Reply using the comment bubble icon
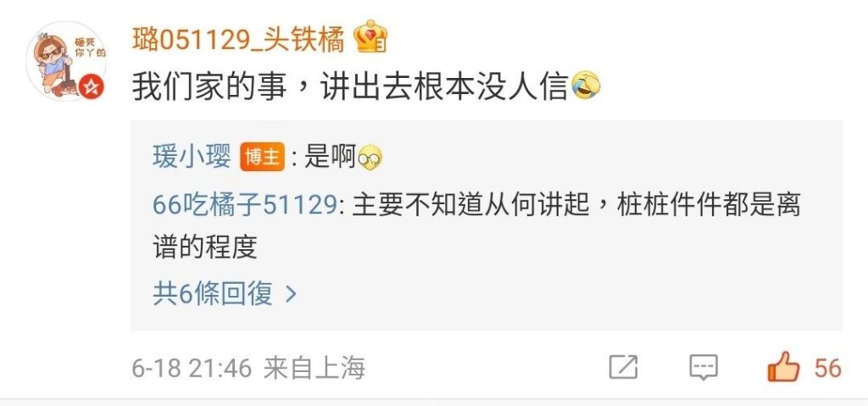This screenshot has width=868, height=406. 703,367
